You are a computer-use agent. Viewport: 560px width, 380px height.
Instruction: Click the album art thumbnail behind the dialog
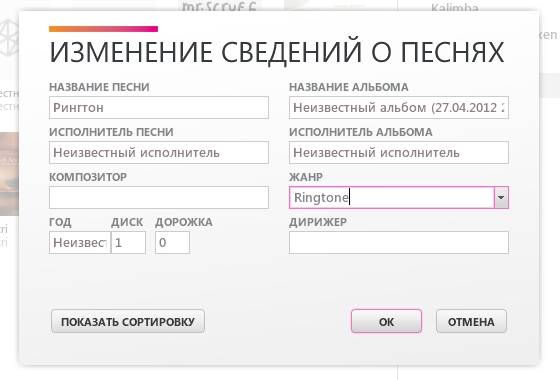[x=9, y=174]
